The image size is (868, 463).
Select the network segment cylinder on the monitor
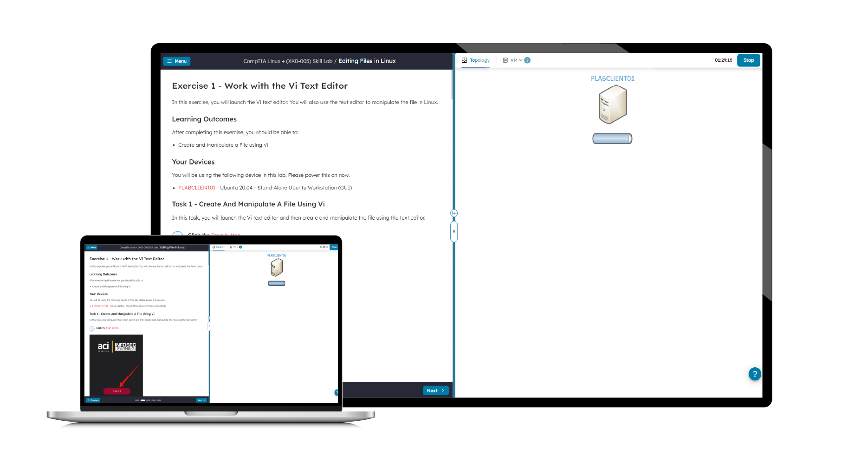pyautogui.click(x=612, y=138)
